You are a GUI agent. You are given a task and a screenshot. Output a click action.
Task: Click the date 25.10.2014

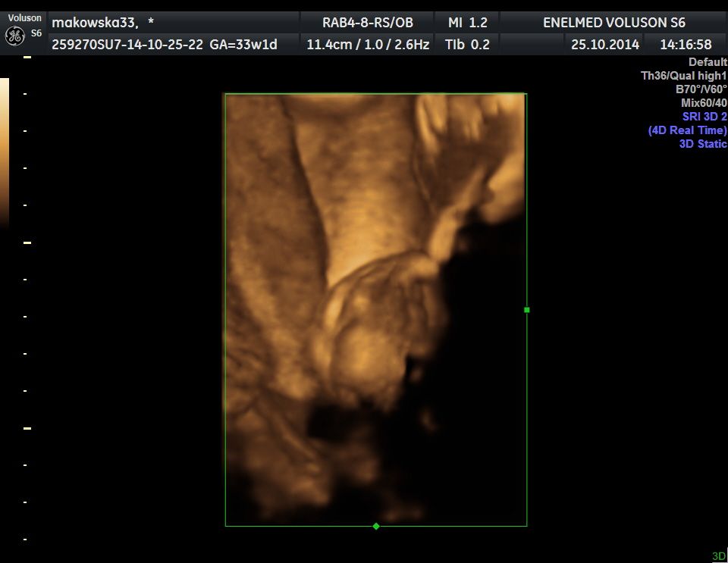[604, 45]
